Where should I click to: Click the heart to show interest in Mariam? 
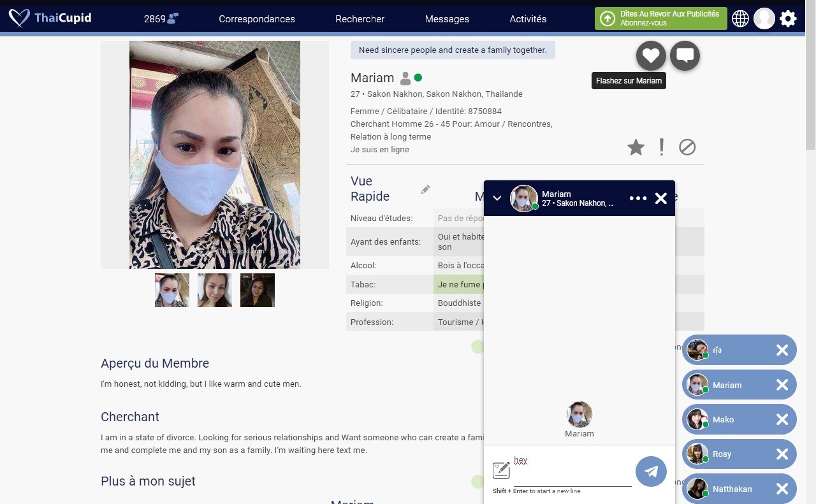point(651,55)
